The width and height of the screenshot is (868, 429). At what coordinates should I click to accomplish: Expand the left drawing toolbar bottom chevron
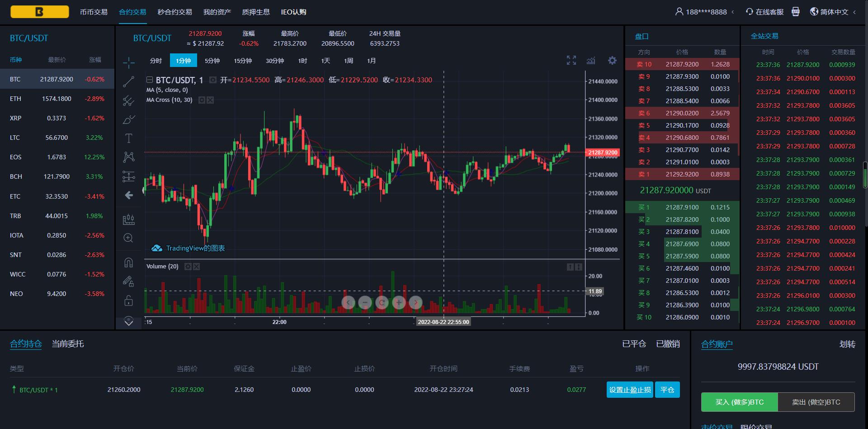129,322
